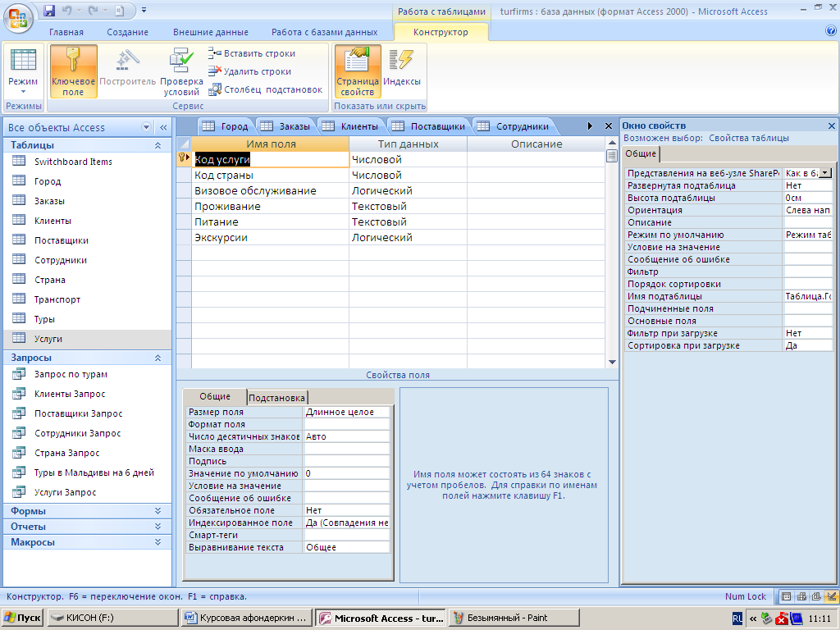Click the select-all corner of the field grid
This screenshot has height=630, width=840.
click(185, 144)
